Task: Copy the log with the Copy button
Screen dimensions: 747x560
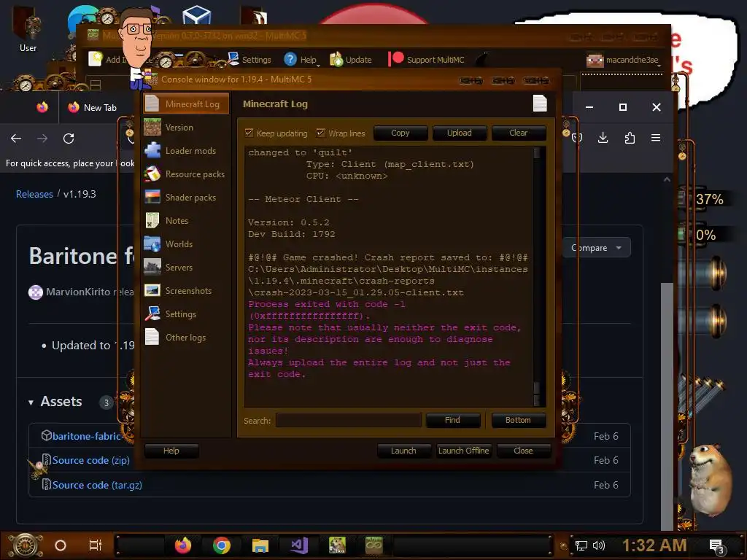Action: pyautogui.click(x=400, y=133)
